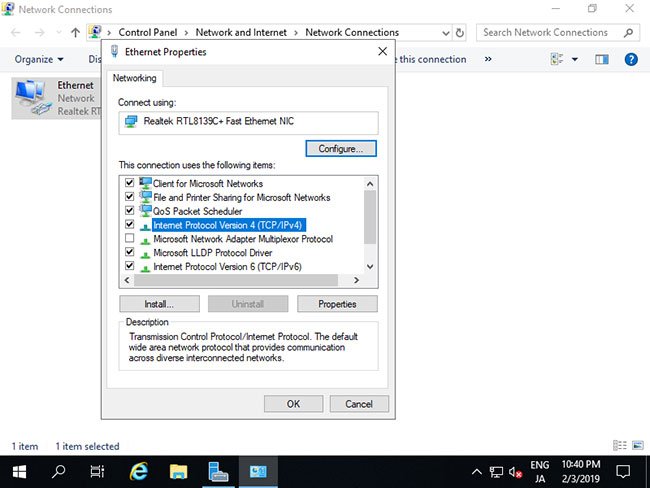Confirm with OK button
This screenshot has height=488, width=650.
click(x=293, y=403)
